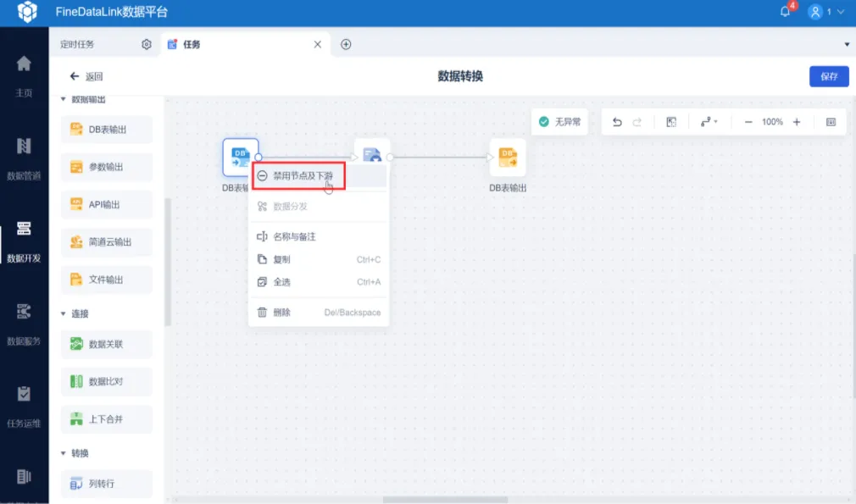Open settings gear on 定时任务 tab
The image size is (856, 504).
(147, 44)
